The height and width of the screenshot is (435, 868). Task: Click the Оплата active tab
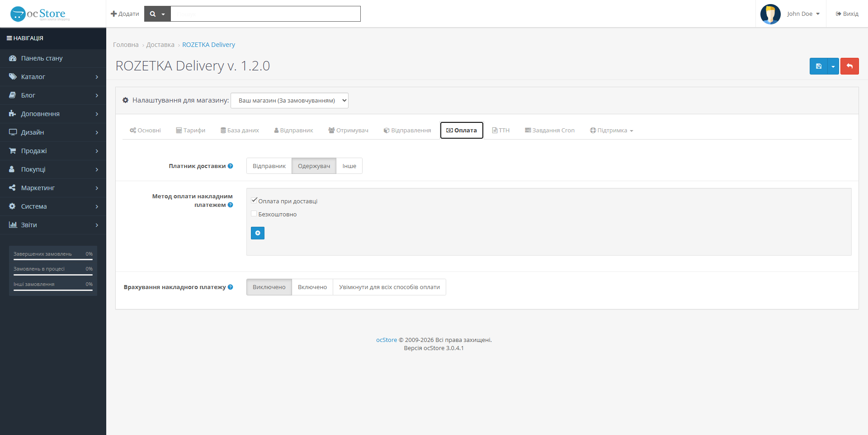tap(462, 130)
